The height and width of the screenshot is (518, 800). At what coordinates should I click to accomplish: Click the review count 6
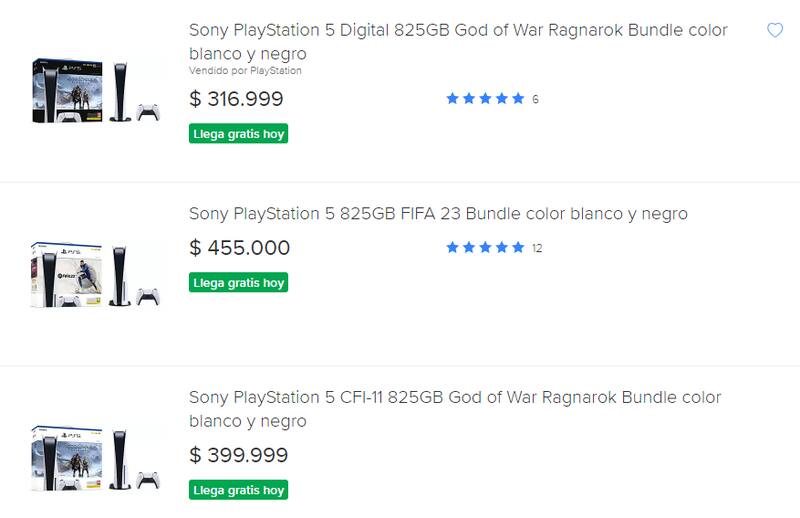536,99
